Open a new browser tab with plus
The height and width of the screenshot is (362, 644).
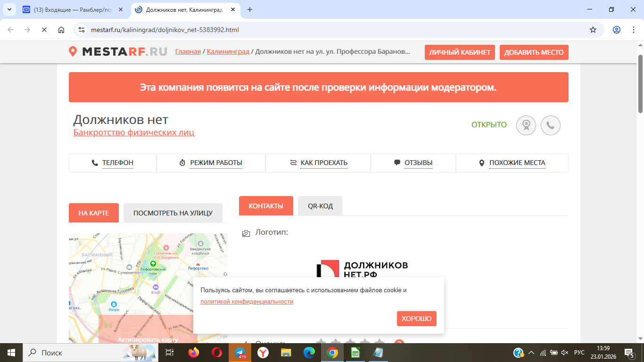tap(250, 9)
